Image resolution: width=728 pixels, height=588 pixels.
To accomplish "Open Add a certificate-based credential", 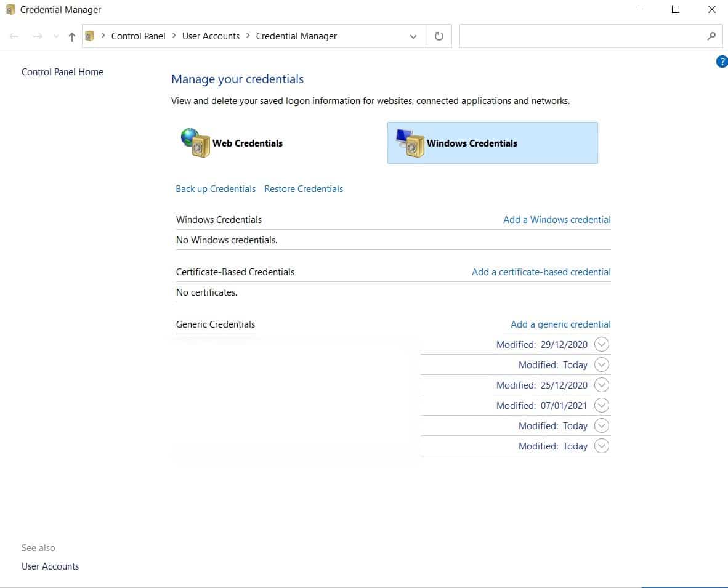I will [541, 272].
